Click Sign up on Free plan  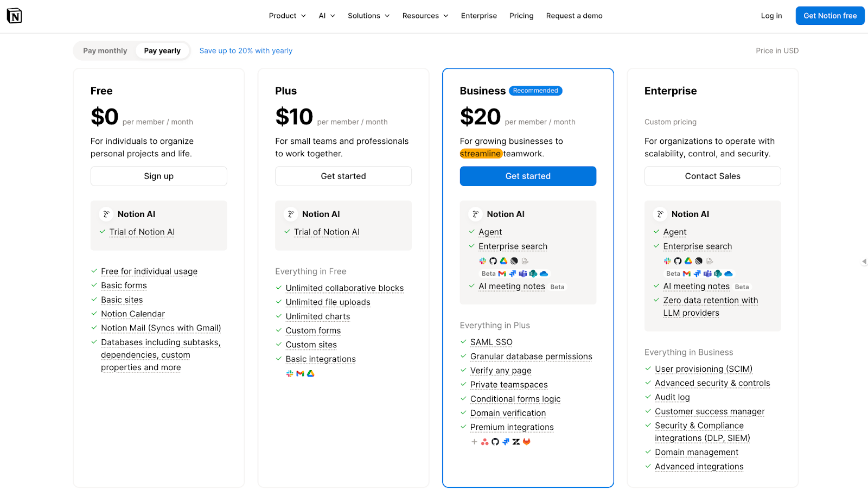(x=159, y=176)
